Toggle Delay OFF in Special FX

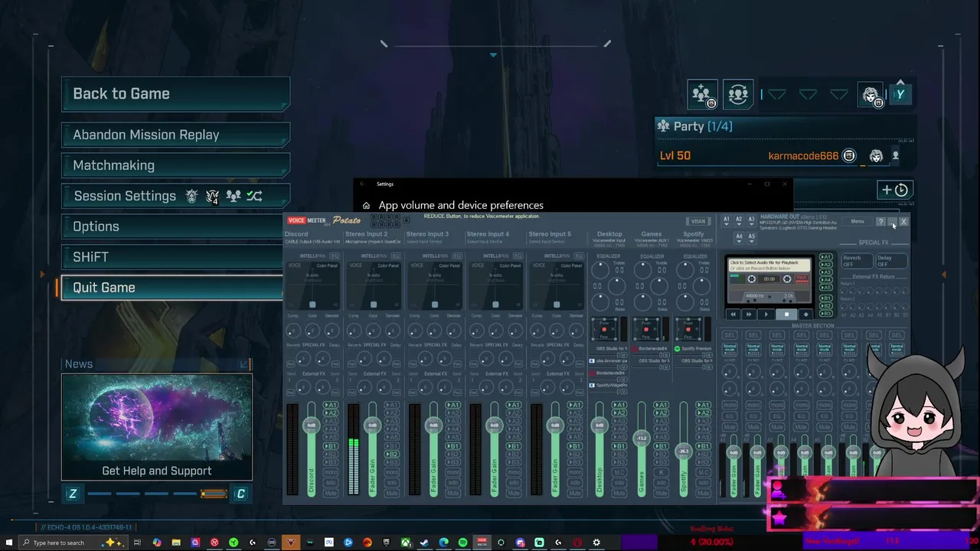(891, 261)
